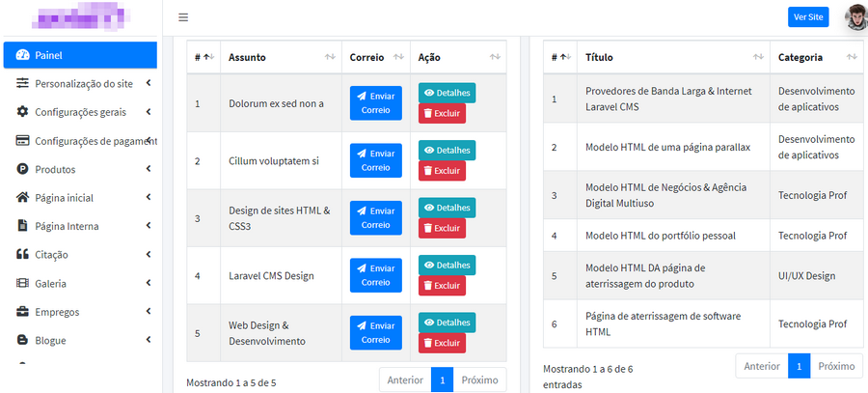
Task: Select page 1 in right table pagination
Action: click(800, 366)
